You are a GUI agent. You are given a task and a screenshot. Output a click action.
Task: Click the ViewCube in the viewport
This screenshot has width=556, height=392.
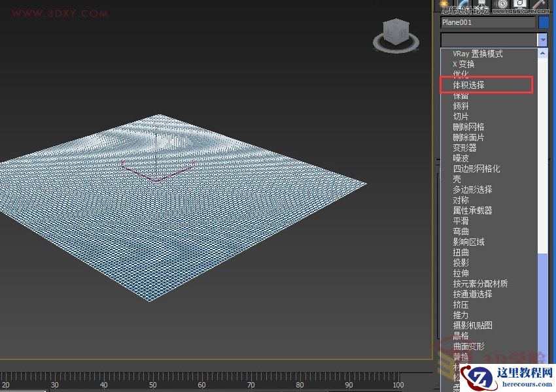tap(395, 31)
